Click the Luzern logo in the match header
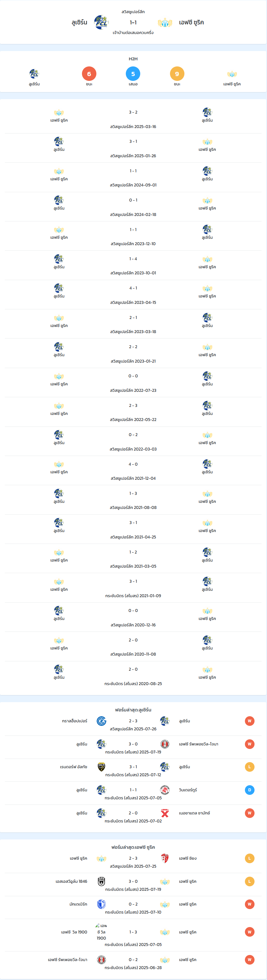 101,22
